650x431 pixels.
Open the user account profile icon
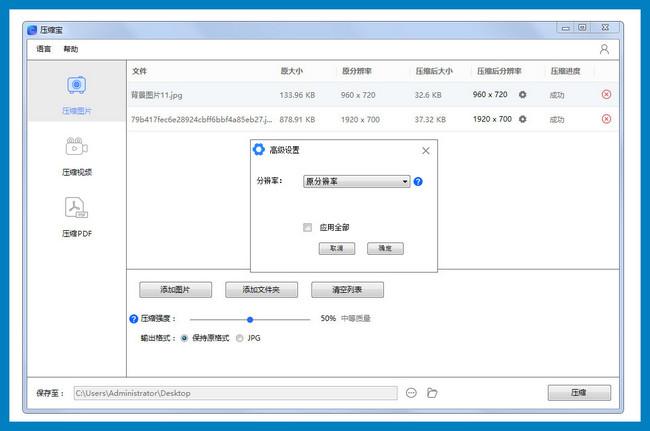604,49
